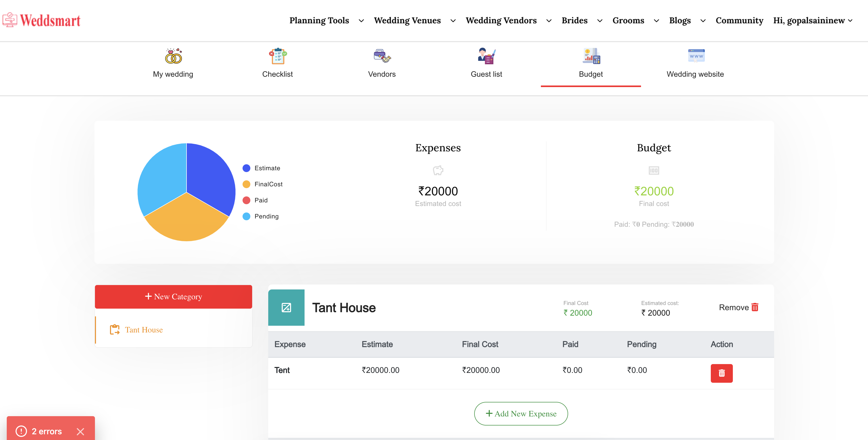
Task: Open My wedding rings icon
Action: tap(173, 56)
